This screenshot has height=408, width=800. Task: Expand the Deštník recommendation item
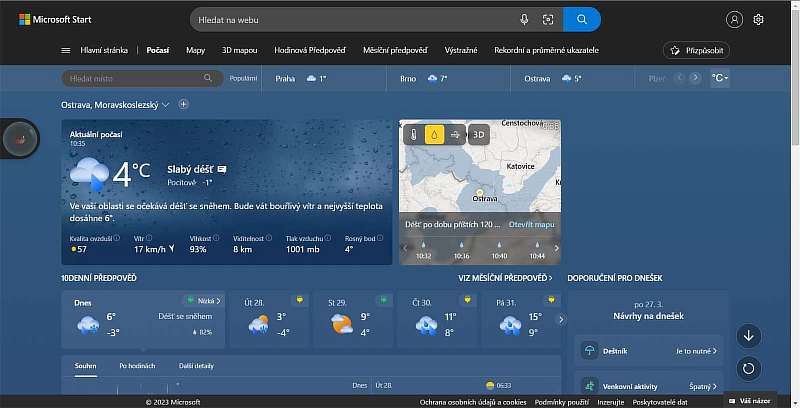(x=648, y=351)
